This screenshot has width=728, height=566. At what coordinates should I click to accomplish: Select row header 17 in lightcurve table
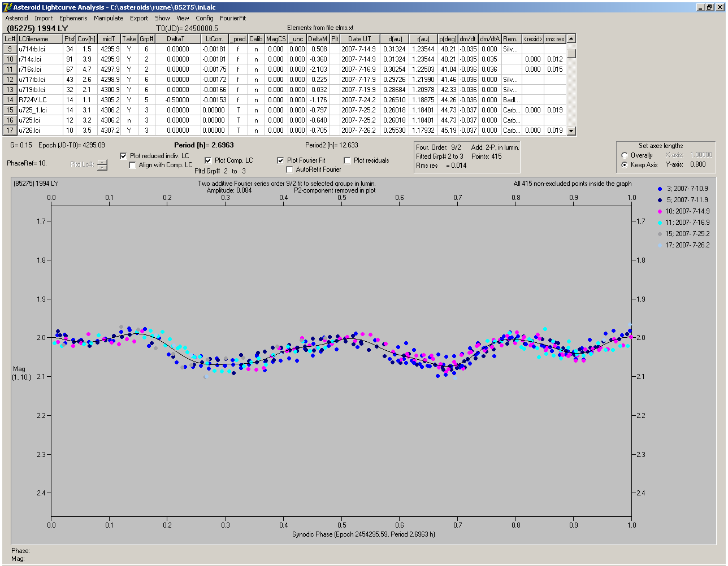tap(10, 130)
